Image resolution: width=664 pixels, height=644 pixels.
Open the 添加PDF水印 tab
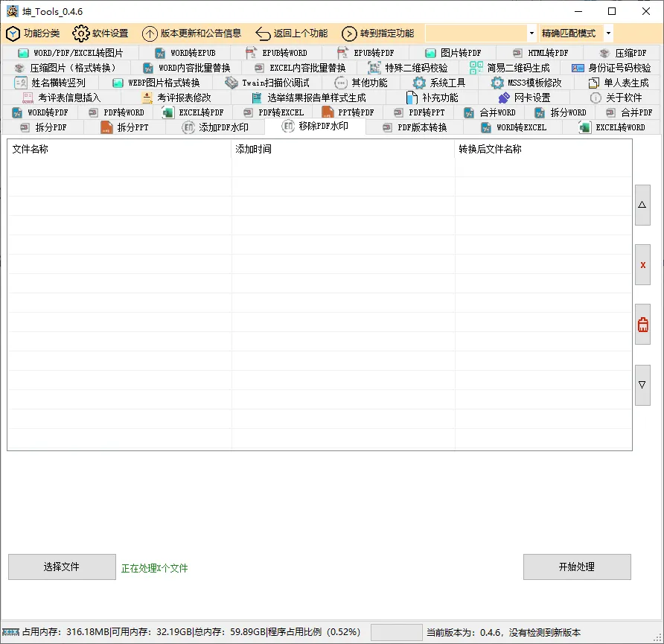point(215,127)
